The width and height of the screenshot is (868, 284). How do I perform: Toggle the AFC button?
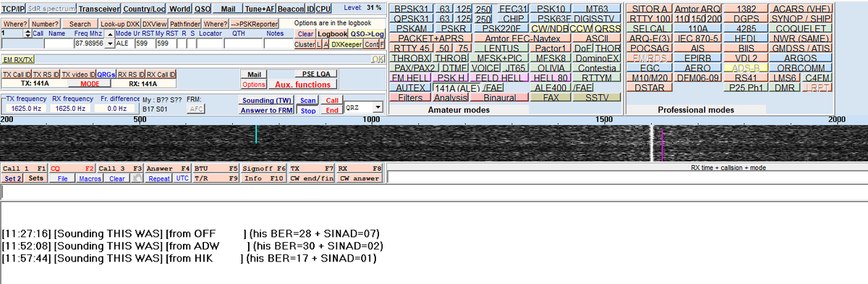[196, 109]
